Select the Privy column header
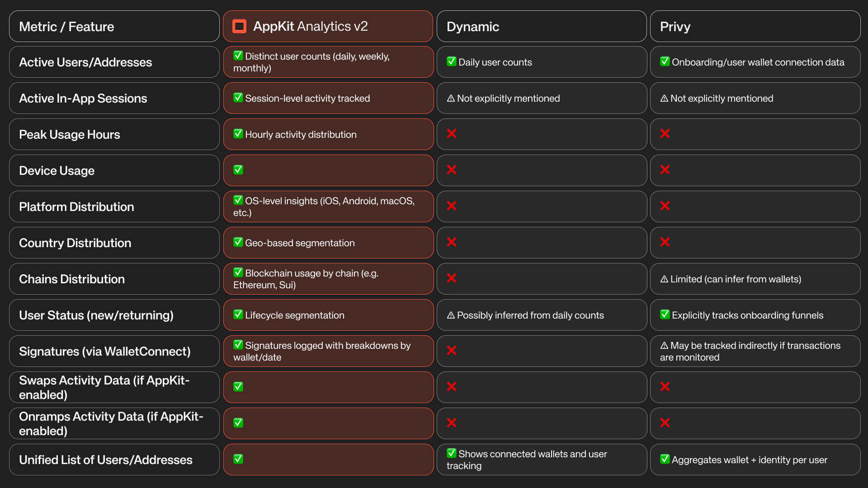The width and height of the screenshot is (868, 488). [x=755, y=26]
